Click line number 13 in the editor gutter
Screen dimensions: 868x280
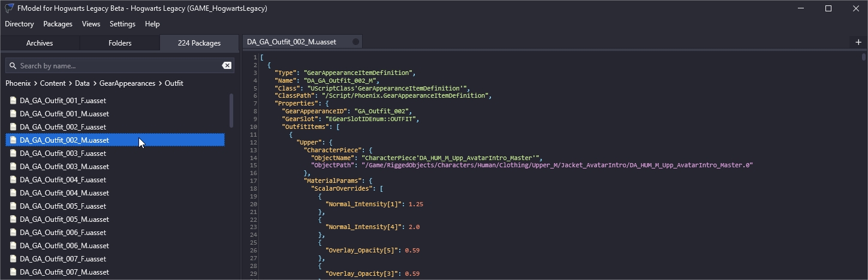pyautogui.click(x=254, y=150)
